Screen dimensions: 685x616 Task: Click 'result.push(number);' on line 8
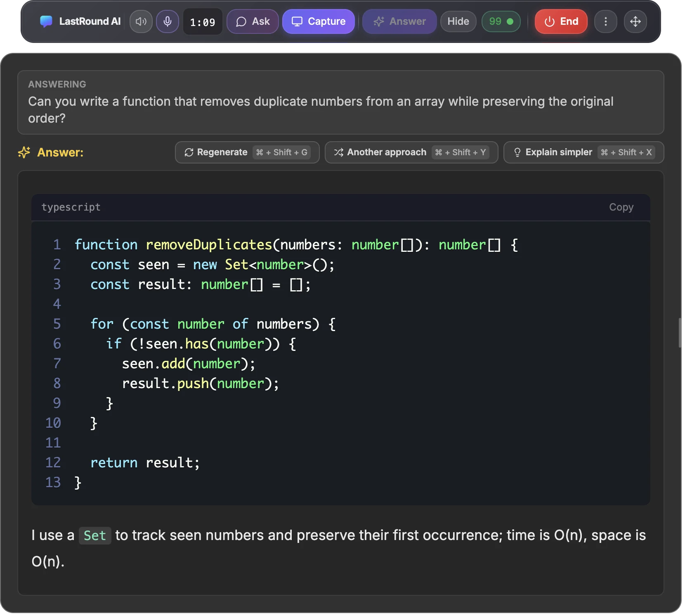tap(201, 384)
